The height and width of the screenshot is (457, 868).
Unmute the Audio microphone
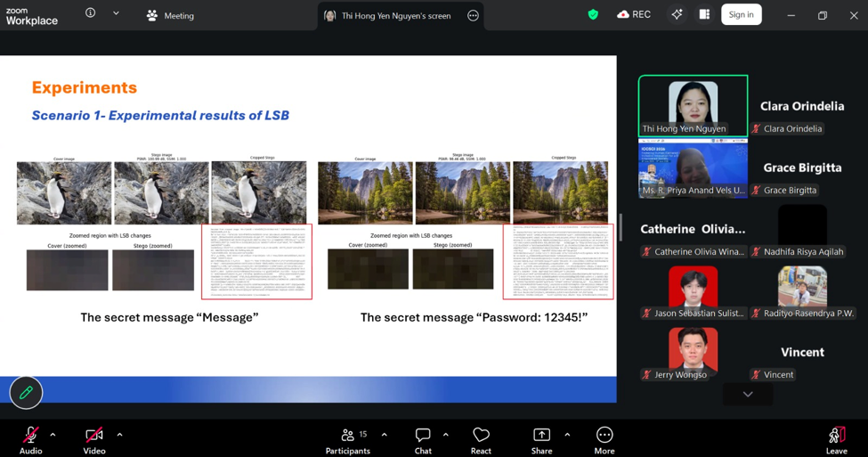[30, 441]
